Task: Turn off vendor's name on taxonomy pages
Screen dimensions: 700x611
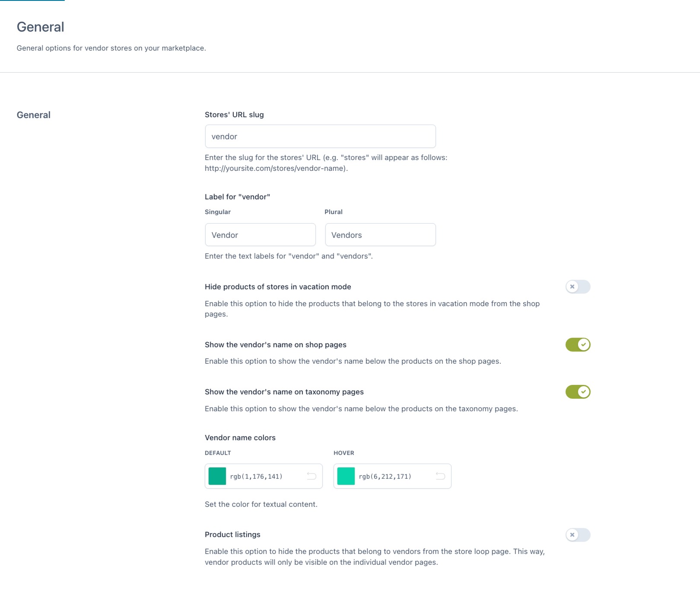Action: [578, 392]
